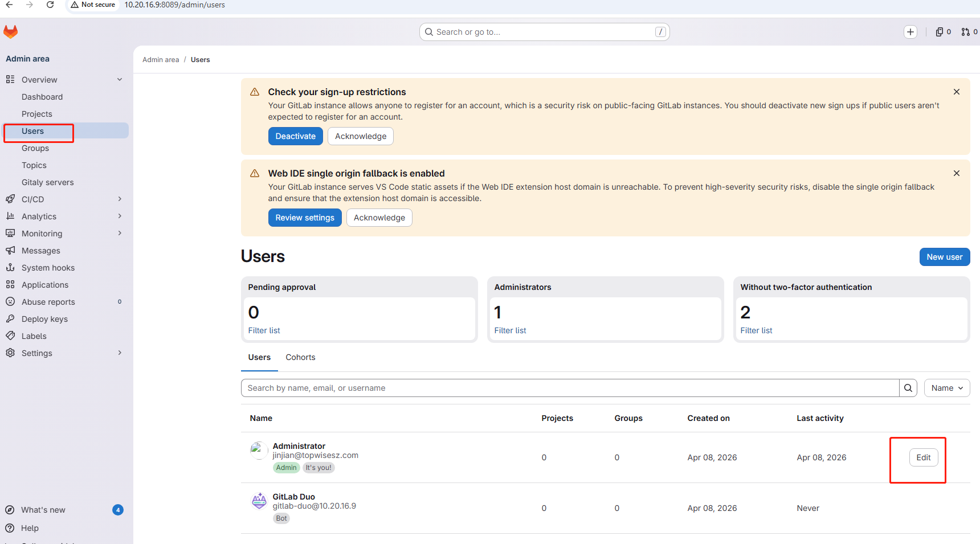Open System hooks in sidebar
Screen dimensions: 980x544
tap(66, 268)
